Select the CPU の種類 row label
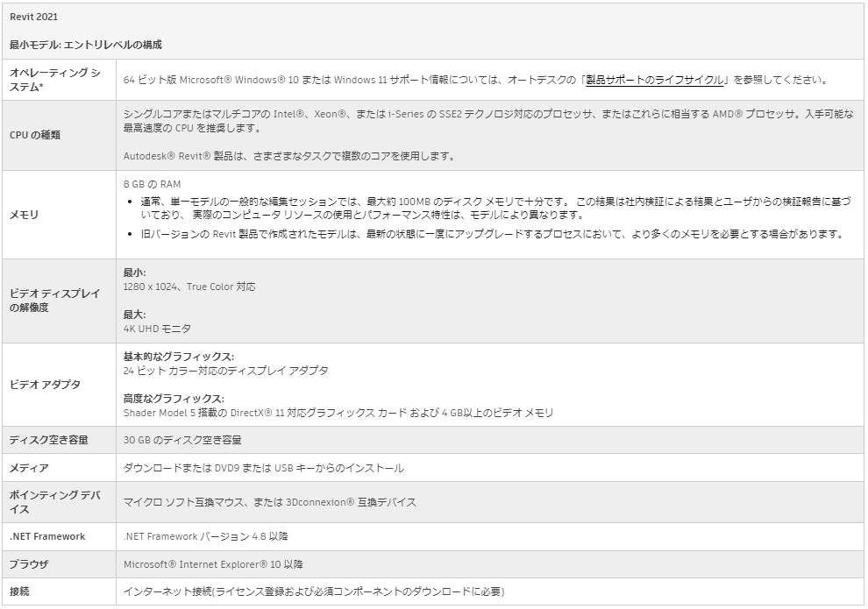The height and width of the screenshot is (609, 868). 35,135
